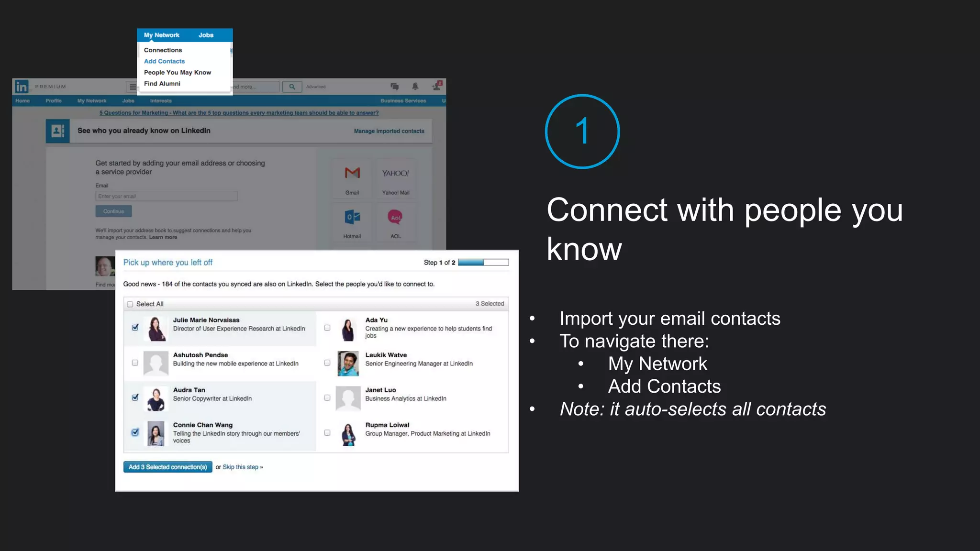Viewport: 980px width, 551px height.
Task: Open Interests in the navigation bar
Action: [x=161, y=101]
